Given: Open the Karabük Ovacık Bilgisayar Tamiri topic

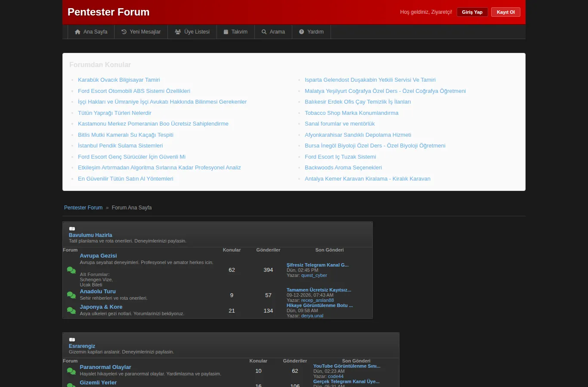Looking at the screenshot, I should click(x=119, y=80).
